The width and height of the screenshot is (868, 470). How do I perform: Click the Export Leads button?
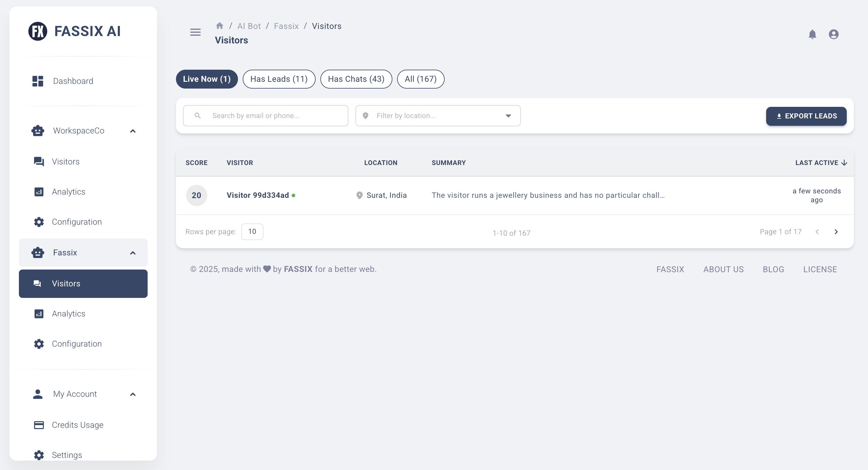point(806,116)
